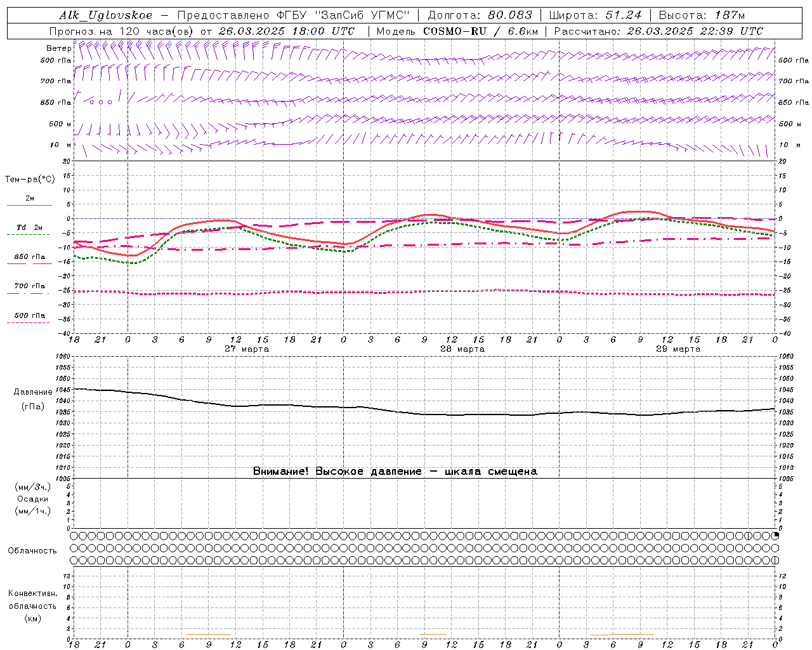The image size is (812, 650).
Task: Click the left -25 temperature axis value
Action: 65,291
